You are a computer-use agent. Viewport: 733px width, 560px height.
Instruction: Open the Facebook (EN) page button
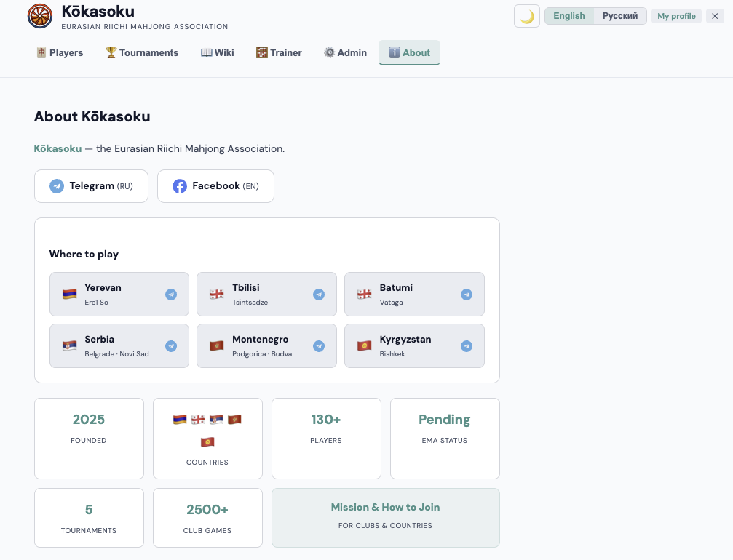point(215,186)
